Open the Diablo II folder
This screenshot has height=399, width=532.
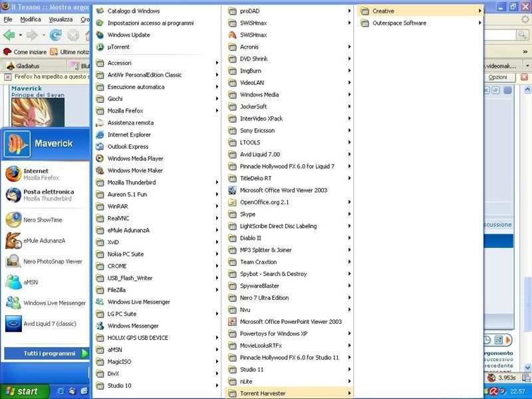click(x=289, y=238)
